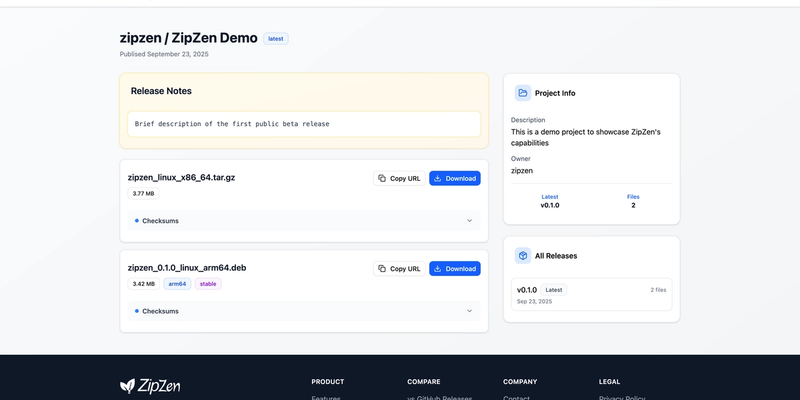
Task: Click the owner name zipzen
Action: (x=522, y=170)
